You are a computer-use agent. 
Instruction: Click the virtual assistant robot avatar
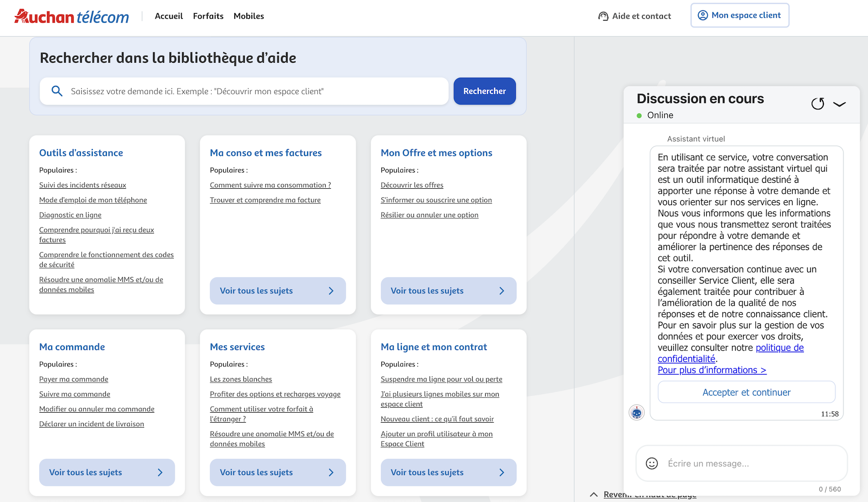click(x=637, y=413)
